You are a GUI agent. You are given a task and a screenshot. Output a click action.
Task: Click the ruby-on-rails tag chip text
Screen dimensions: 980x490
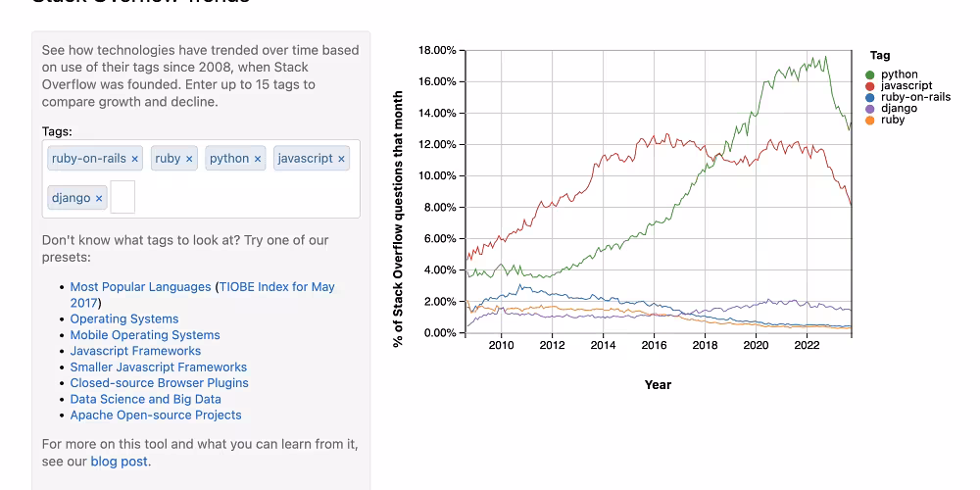(89, 159)
